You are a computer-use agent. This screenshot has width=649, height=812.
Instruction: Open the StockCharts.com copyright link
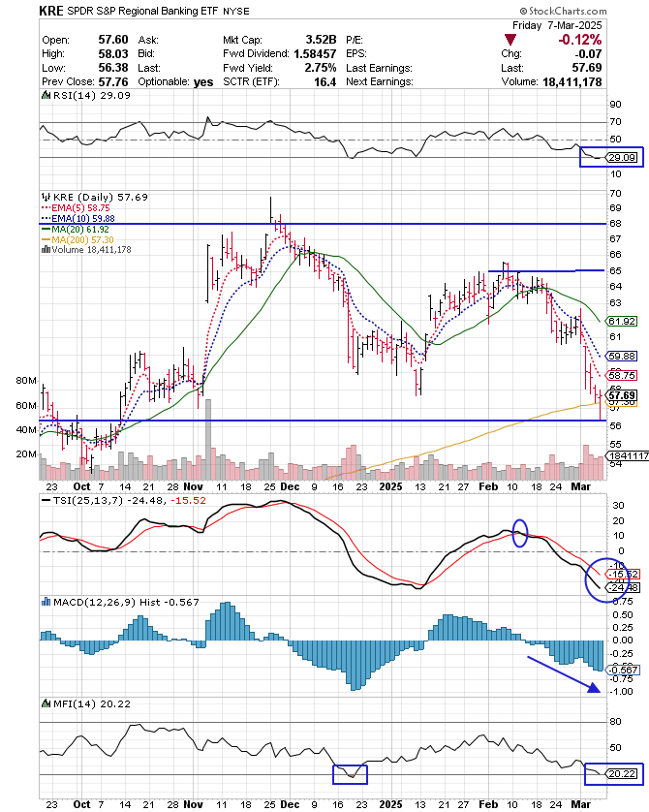click(x=563, y=11)
